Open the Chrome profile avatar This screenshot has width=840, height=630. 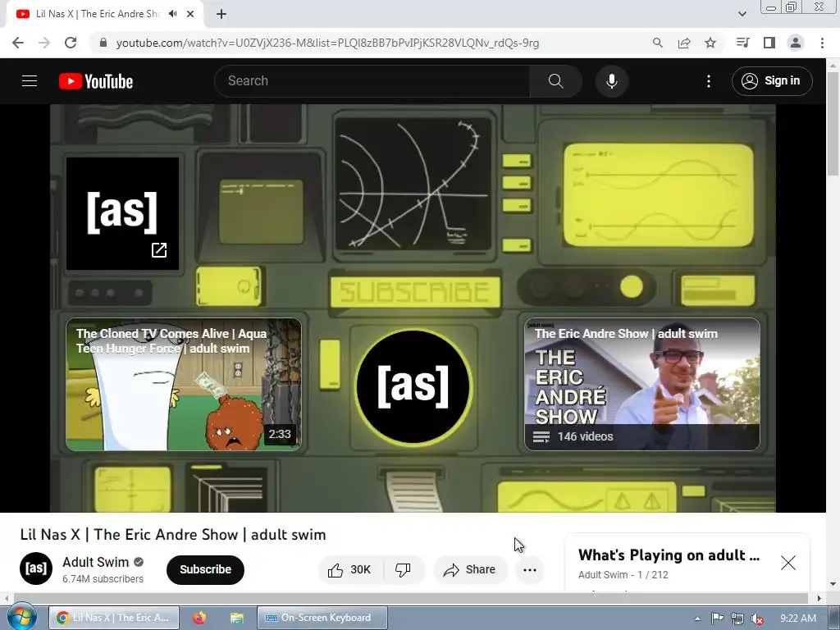click(x=796, y=43)
